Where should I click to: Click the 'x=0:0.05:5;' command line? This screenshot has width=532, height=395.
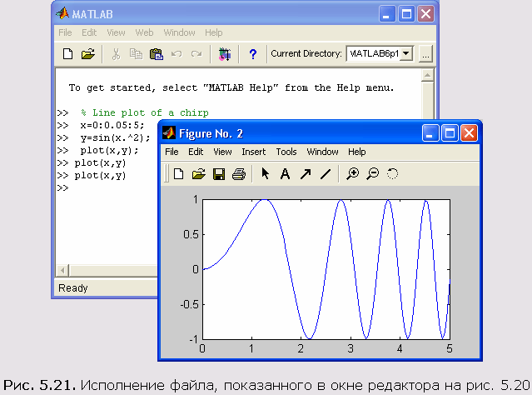[112, 125]
